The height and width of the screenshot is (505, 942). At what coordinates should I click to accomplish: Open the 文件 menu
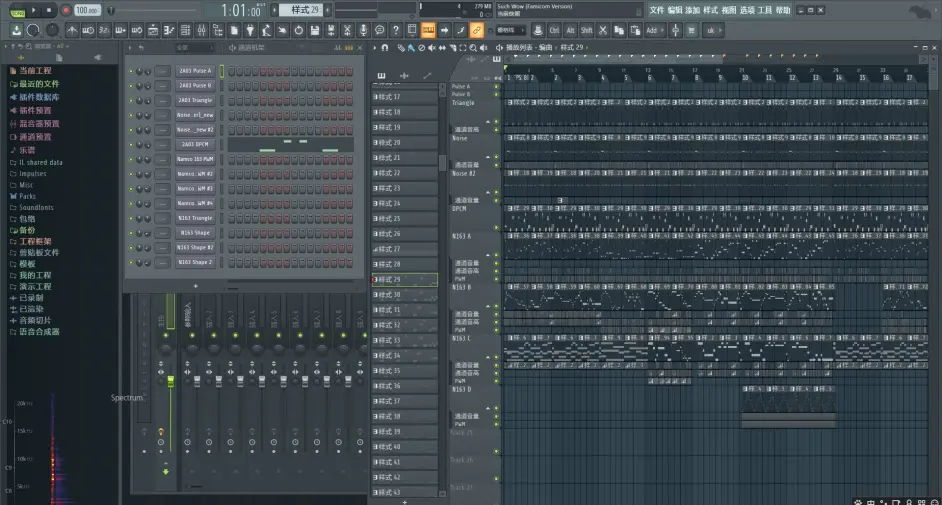(x=657, y=10)
